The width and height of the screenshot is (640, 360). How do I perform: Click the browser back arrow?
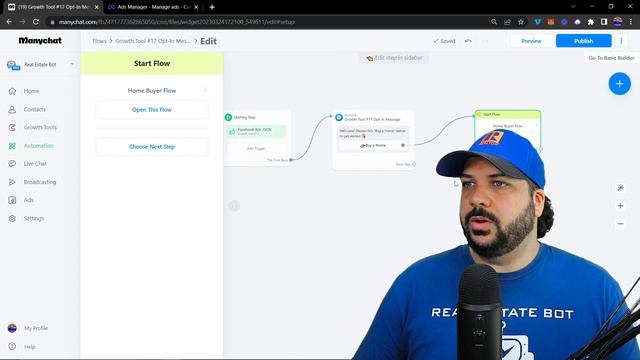9,22
